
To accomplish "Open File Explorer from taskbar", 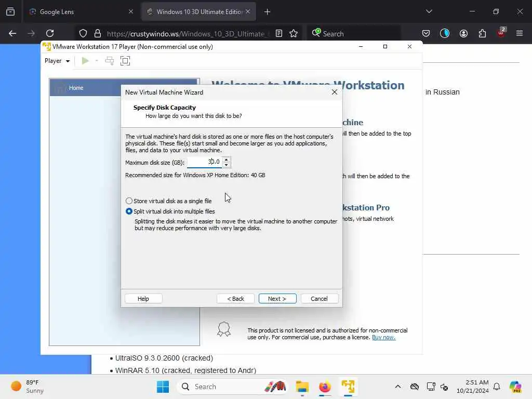I will click(302, 387).
